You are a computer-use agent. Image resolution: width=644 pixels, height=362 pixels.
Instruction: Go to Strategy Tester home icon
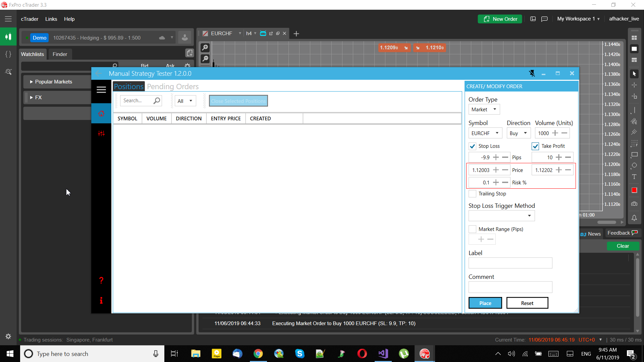point(101,113)
